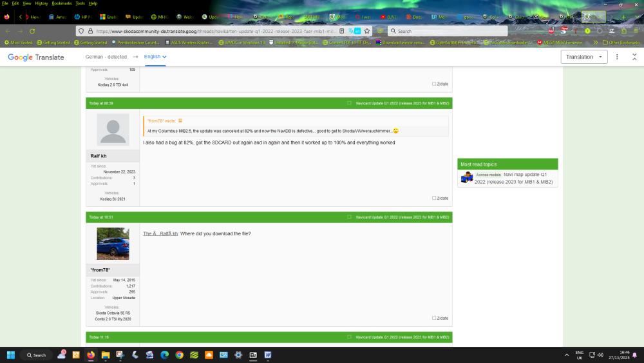Open the Navi map update Q1 2022 topic
The width and height of the screenshot is (644, 363).
tap(513, 178)
